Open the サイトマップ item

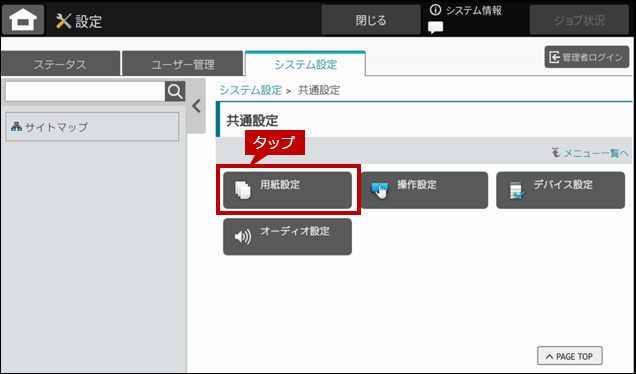pos(92,127)
